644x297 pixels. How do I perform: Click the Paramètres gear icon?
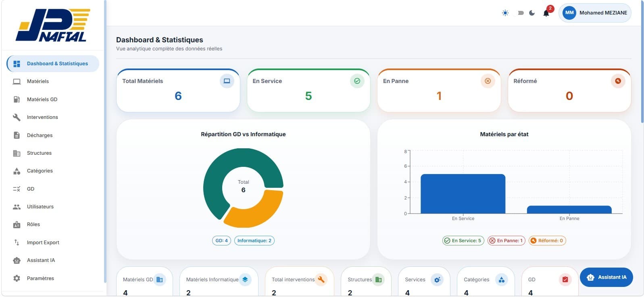click(x=17, y=278)
